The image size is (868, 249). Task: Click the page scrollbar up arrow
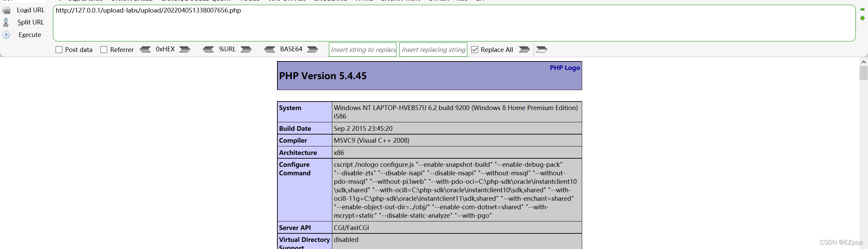864,62
